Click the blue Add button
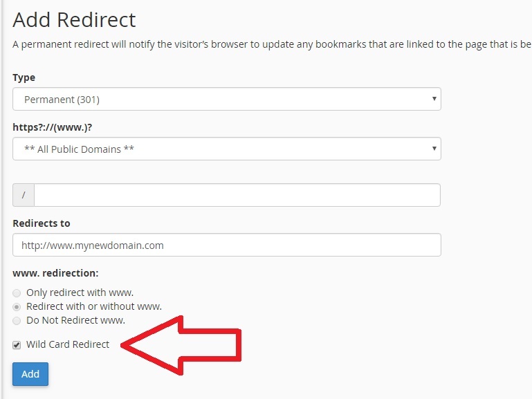 click(x=30, y=374)
